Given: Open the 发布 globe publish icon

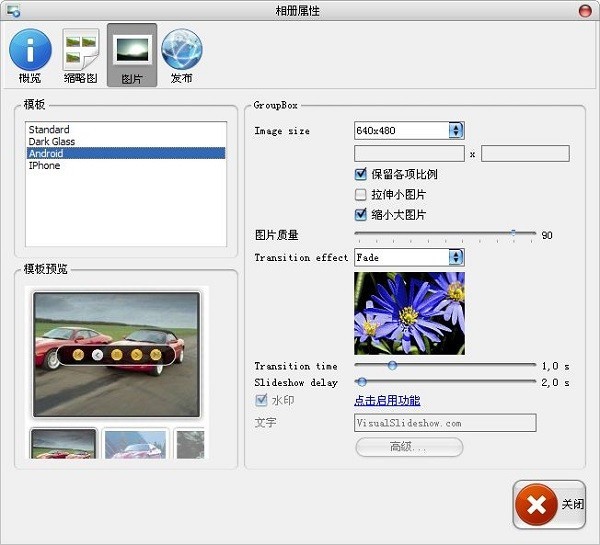Looking at the screenshot, I should click(182, 50).
